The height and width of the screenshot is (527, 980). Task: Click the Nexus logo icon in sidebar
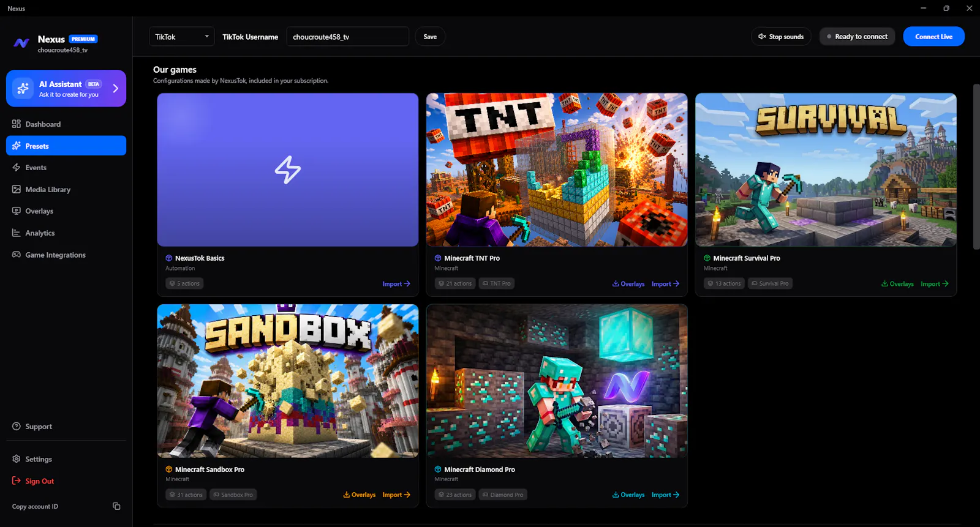(21, 43)
